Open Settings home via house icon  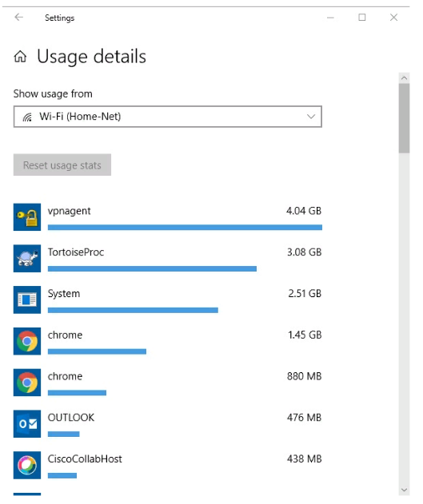20,57
